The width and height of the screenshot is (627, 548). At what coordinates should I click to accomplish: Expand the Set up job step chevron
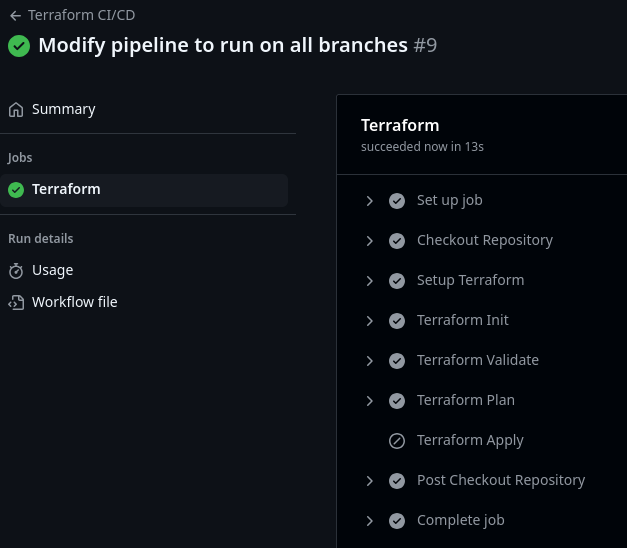click(369, 201)
